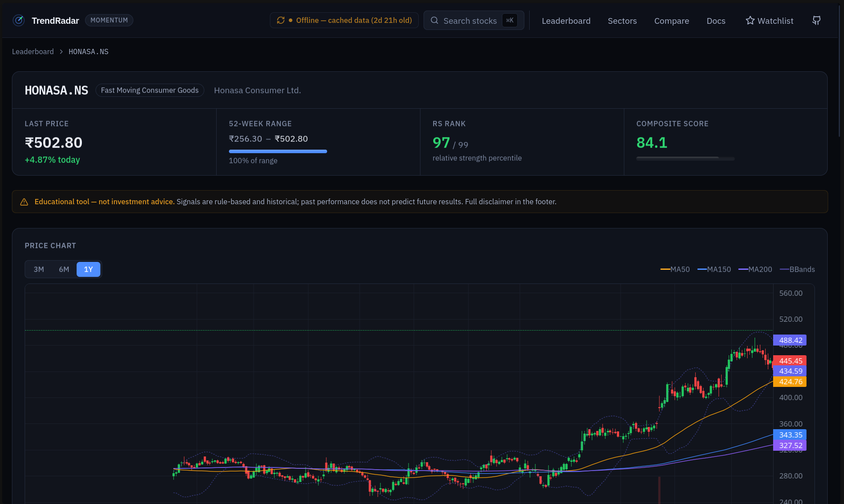
Task: Open the Compare nav item
Action: 671,21
